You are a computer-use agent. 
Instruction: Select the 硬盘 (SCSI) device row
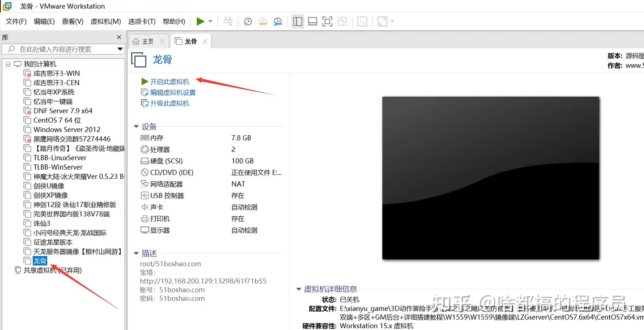pos(212,161)
